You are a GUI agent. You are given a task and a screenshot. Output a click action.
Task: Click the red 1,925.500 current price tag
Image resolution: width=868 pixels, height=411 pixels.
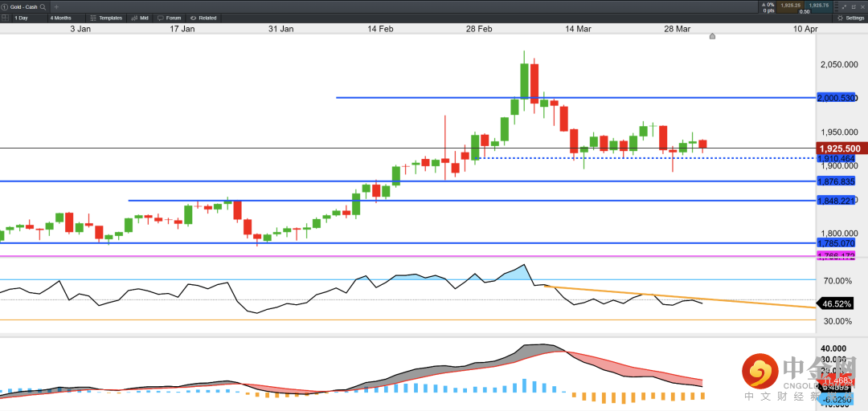click(x=841, y=149)
